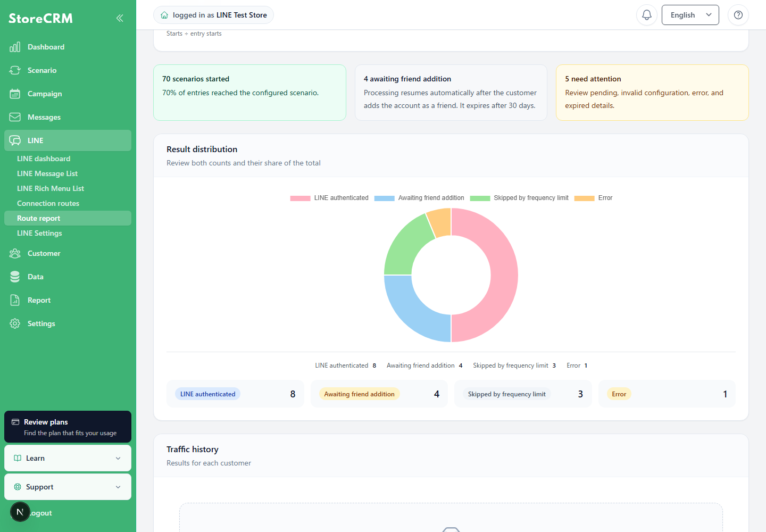
Task: Click the Awaiting friend addition badge
Action: [x=359, y=394]
